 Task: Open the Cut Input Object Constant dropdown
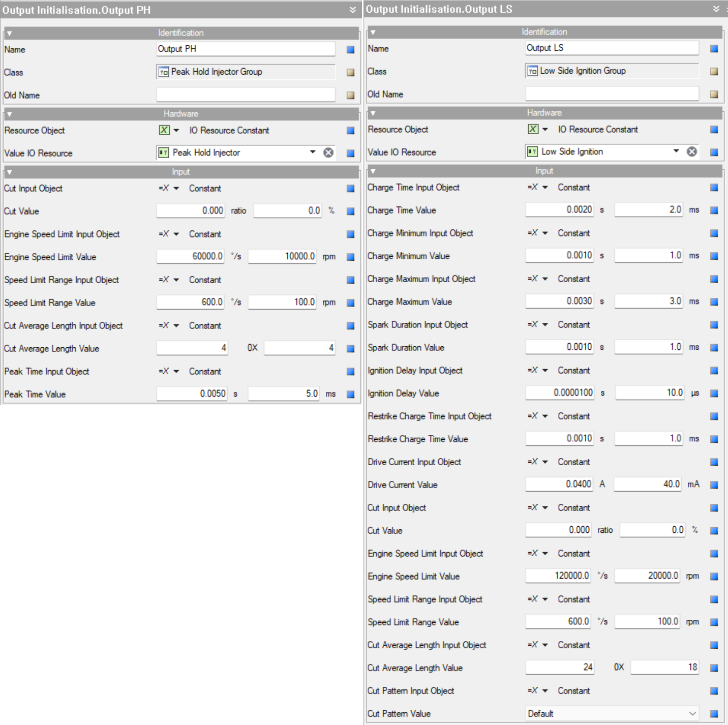pyautogui.click(x=175, y=188)
